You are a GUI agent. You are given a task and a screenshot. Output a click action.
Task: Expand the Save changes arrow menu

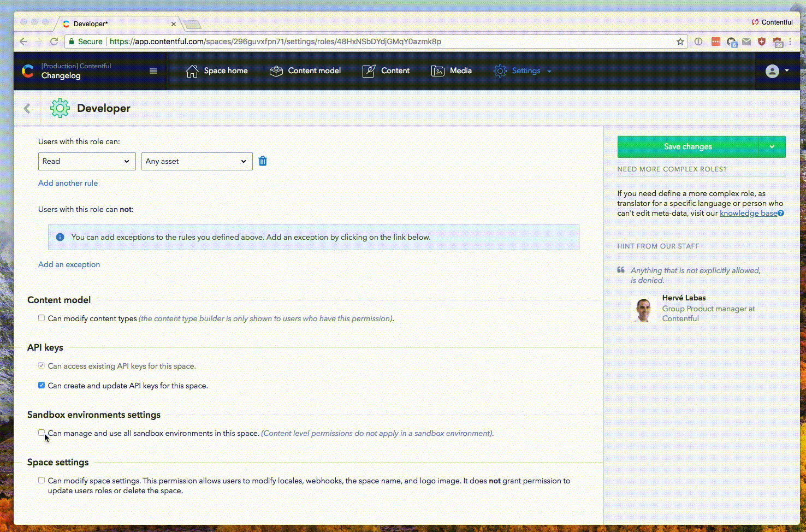[x=772, y=147]
